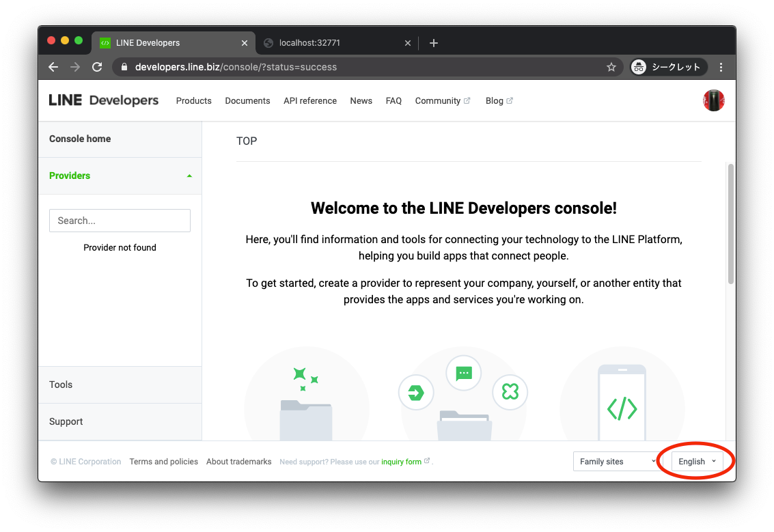The height and width of the screenshot is (532, 774).
Task: Click the Providers sidebar heading
Action: (x=70, y=176)
